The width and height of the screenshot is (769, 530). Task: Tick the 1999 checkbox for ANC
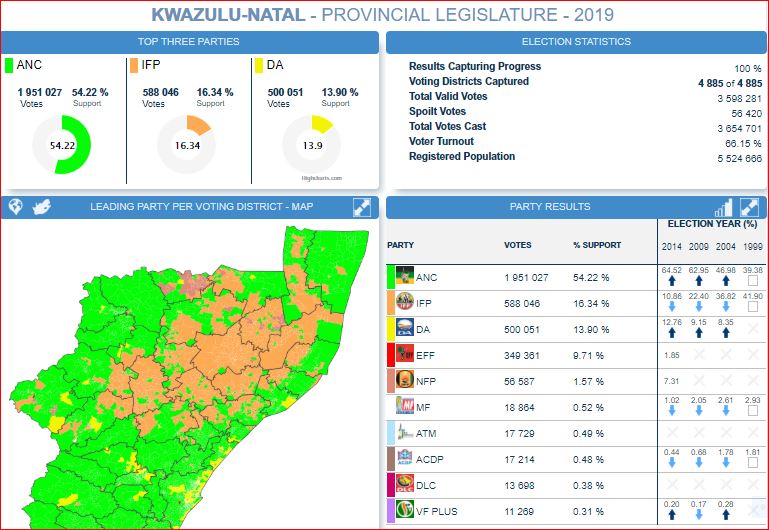coord(752,282)
